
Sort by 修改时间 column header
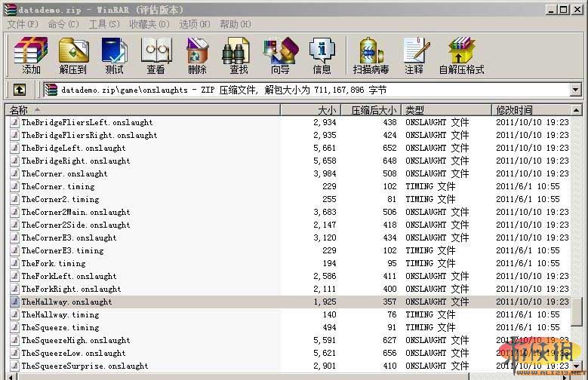[528, 110]
